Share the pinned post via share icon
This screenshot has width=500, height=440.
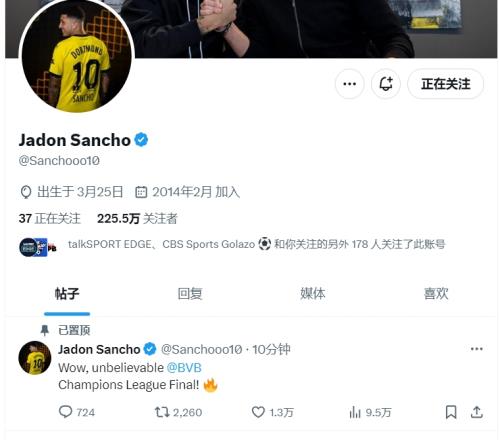click(477, 412)
